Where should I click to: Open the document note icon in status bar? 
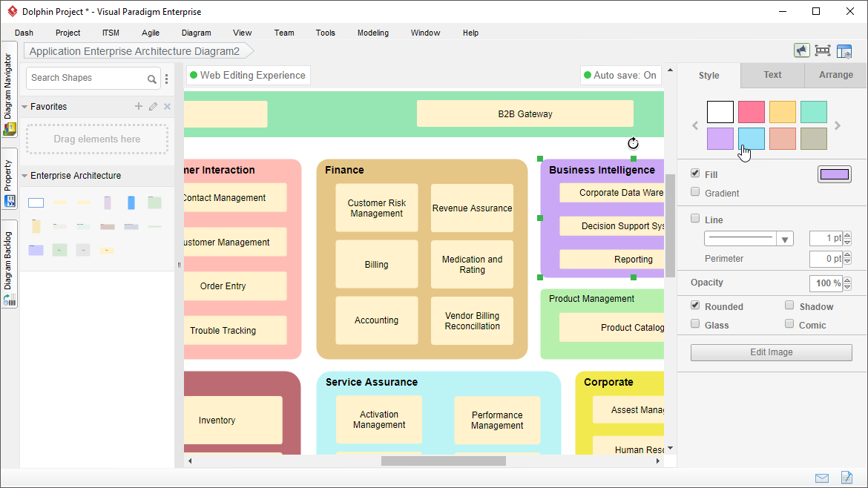click(x=846, y=477)
